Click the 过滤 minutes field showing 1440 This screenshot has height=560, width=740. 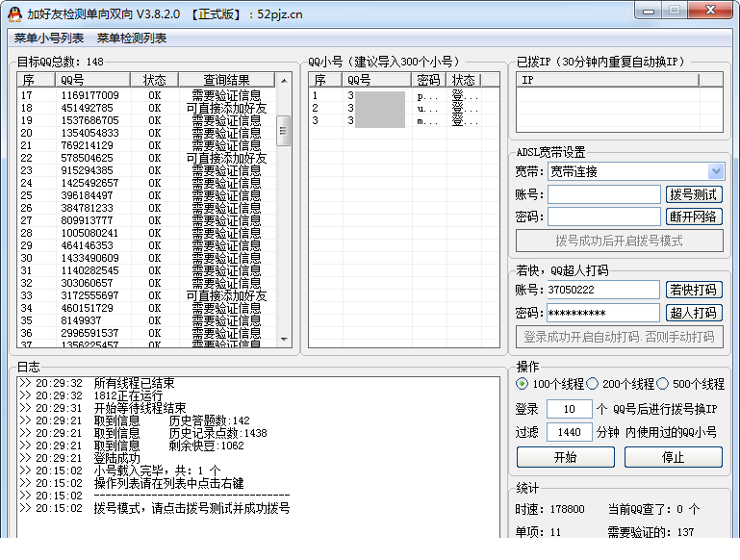[x=569, y=432]
